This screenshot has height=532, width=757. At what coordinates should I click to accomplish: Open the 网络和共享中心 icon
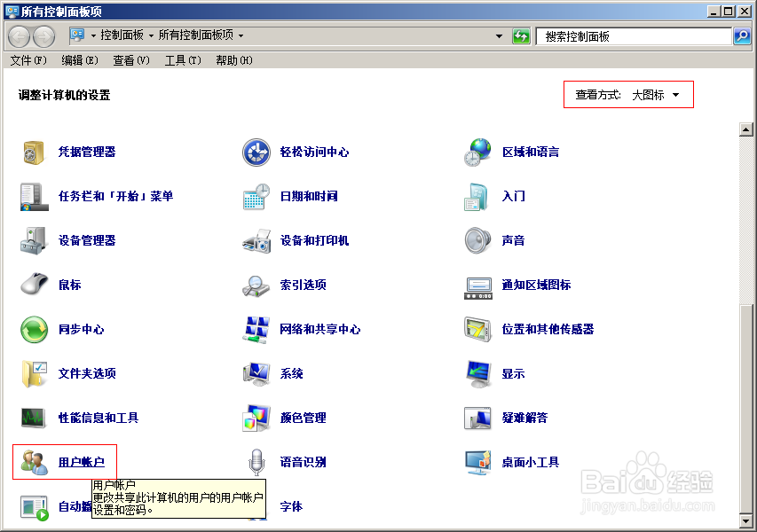[x=256, y=330]
